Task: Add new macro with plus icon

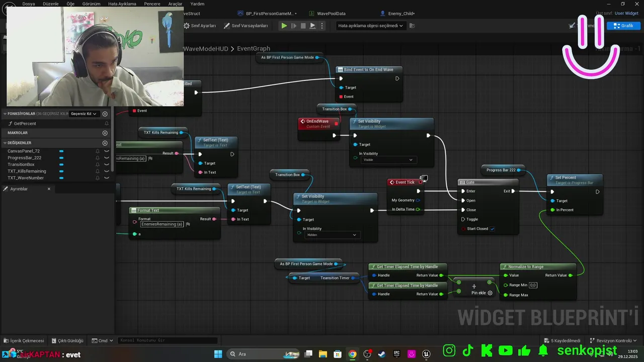Action: 105,133
